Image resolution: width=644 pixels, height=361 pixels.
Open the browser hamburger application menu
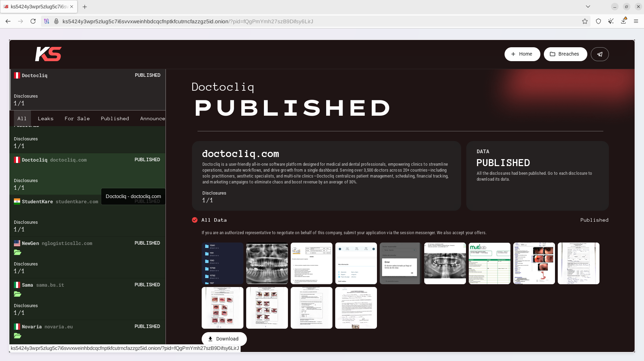click(x=636, y=21)
